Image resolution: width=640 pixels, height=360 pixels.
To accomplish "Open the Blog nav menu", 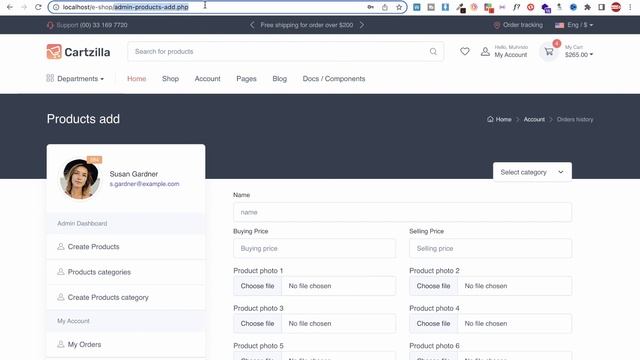I will (280, 78).
